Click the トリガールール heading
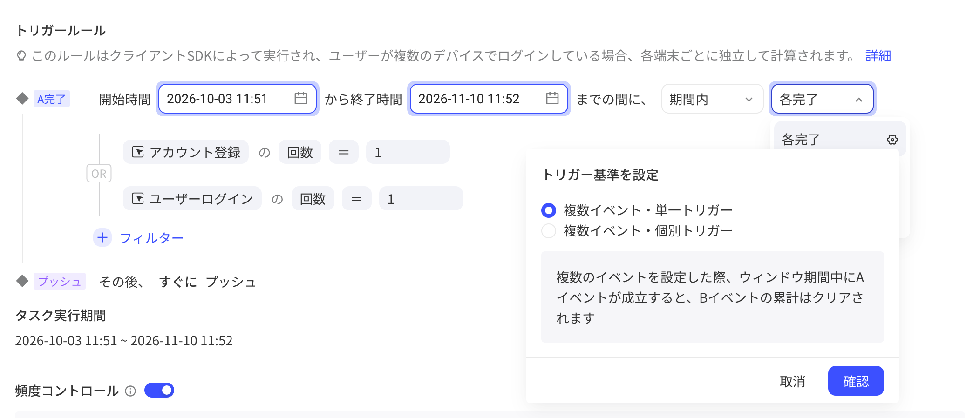 point(61,30)
